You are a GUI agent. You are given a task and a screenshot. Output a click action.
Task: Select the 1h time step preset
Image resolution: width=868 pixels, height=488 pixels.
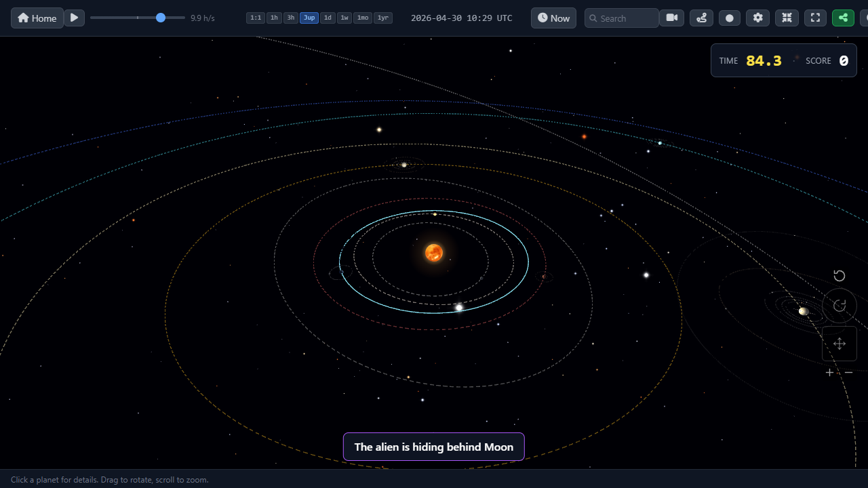click(x=274, y=18)
